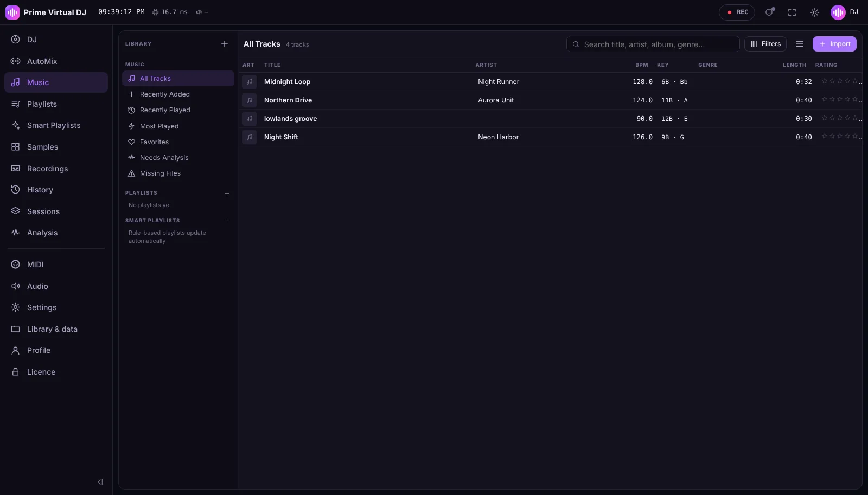868x495 pixels.
Task: Go to AutoMix in the sidebar
Action: [56, 61]
